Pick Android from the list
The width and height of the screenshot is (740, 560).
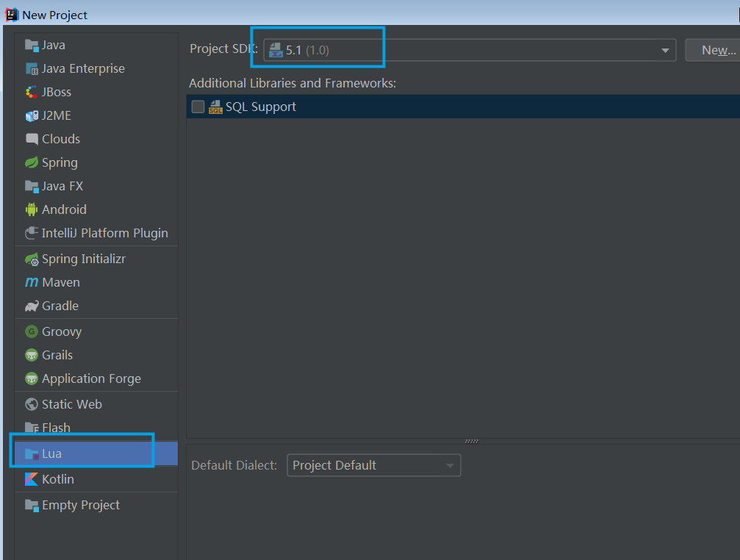tap(96, 209)
